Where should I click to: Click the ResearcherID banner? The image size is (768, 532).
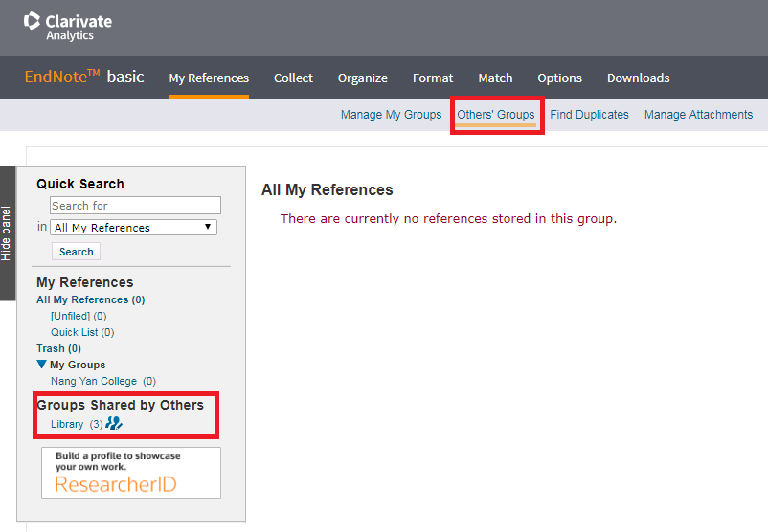click(131, 473)
